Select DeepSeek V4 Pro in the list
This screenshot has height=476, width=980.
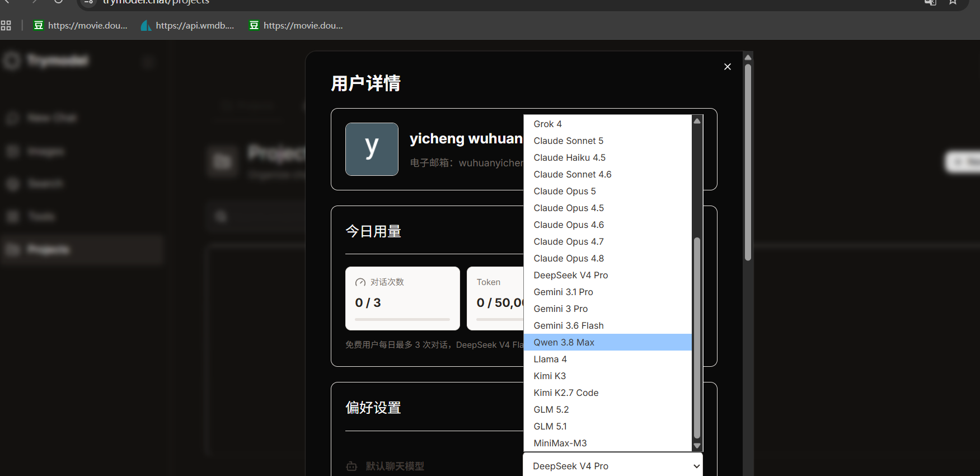(x=608, y=275)
